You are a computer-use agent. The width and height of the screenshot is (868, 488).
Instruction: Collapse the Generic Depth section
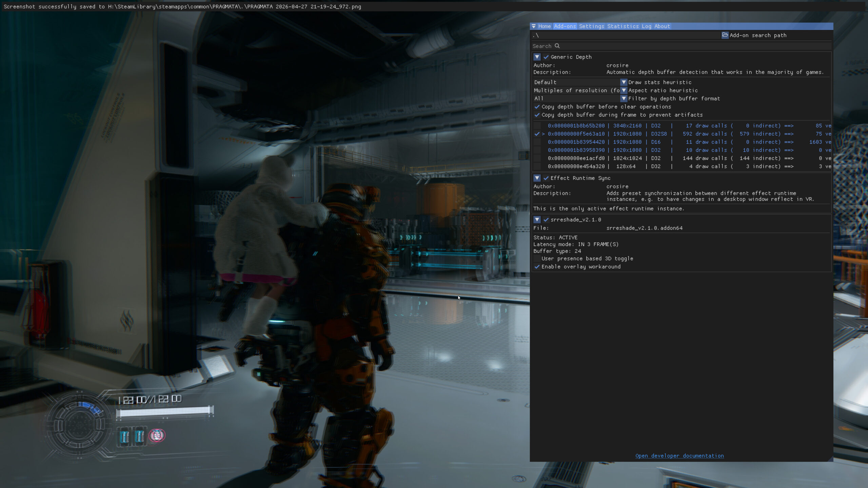pyautogui.click(x=537, y=57)
